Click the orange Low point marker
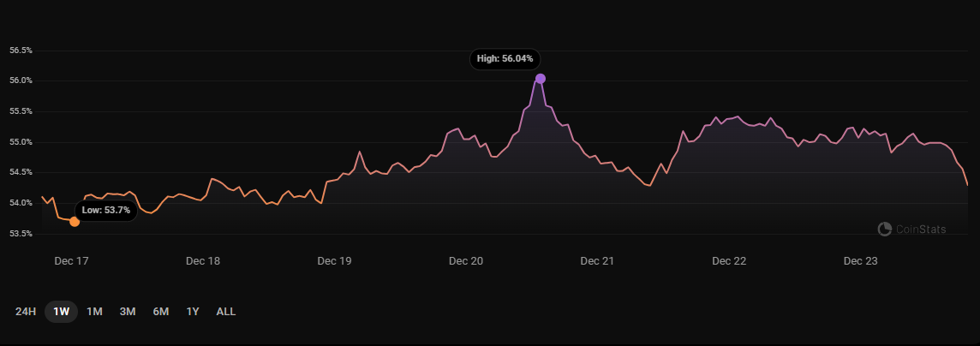 pyautogui.click(x=75, y=222)
